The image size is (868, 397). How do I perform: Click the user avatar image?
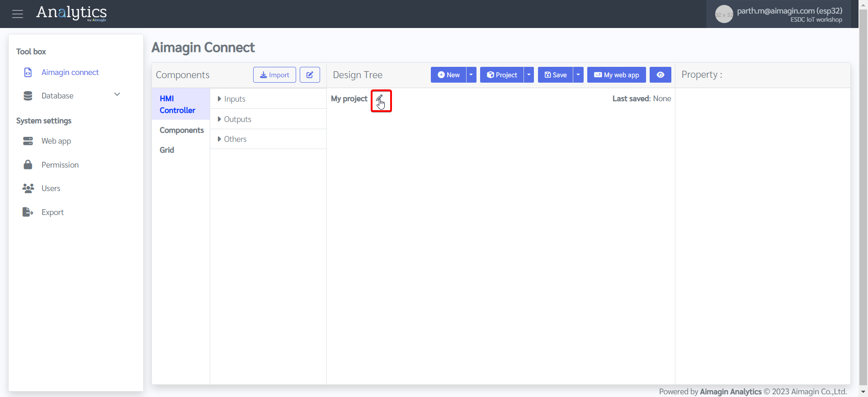click(724, 14)
